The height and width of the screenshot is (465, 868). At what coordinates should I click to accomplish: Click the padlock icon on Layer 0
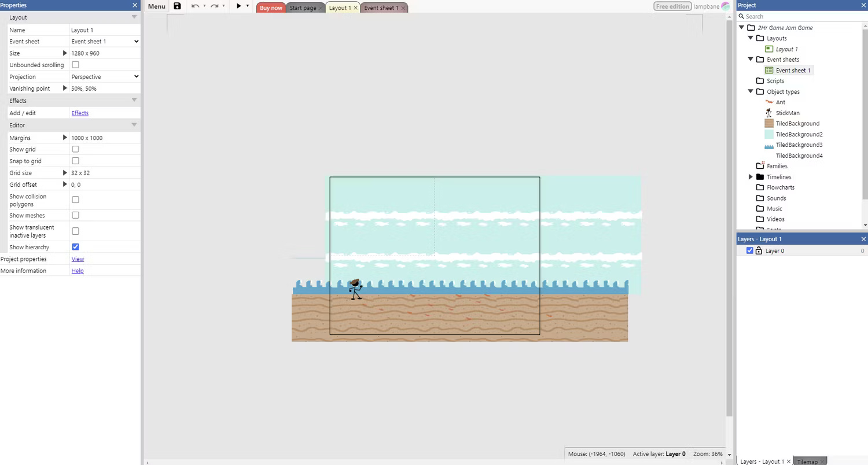[x=759, y=250]
